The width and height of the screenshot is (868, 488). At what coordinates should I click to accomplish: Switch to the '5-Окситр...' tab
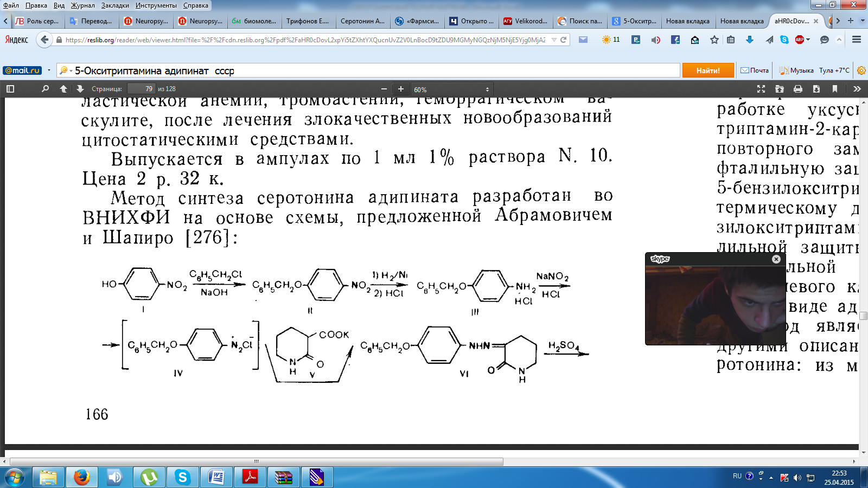[634, 21]
